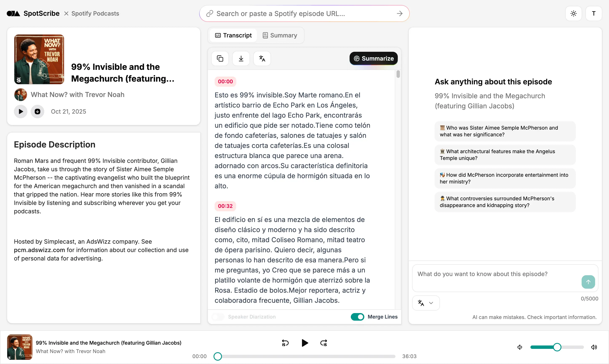Viewport: 609px width, 364px height.
Task: Submit the search with the arrow icon
Action: tap(400, 13)
